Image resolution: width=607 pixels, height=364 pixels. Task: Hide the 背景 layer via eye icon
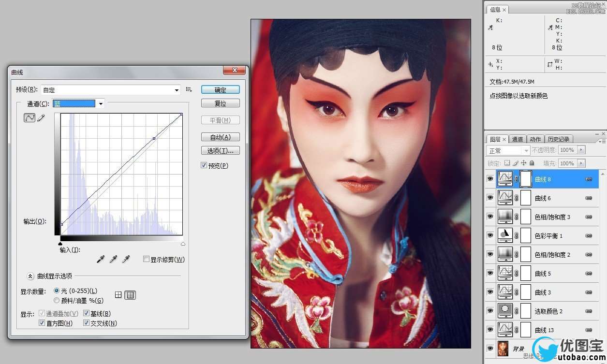490,348
